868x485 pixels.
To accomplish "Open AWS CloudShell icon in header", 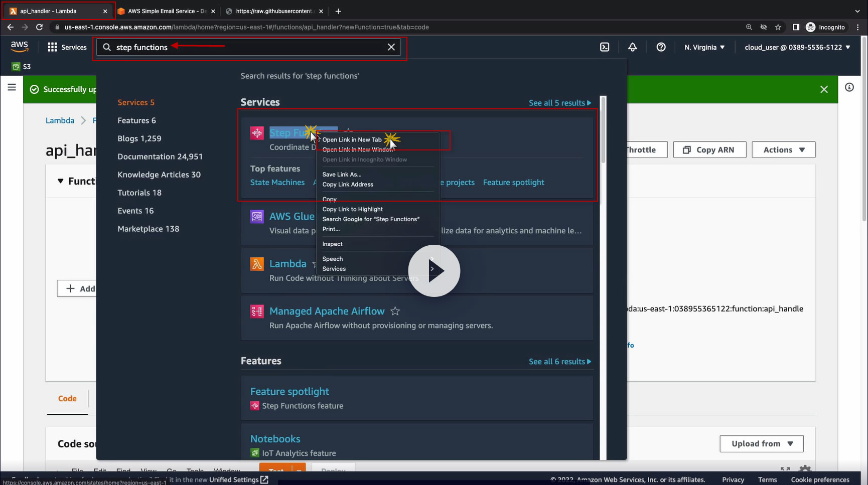I will [x=605, y=47].
